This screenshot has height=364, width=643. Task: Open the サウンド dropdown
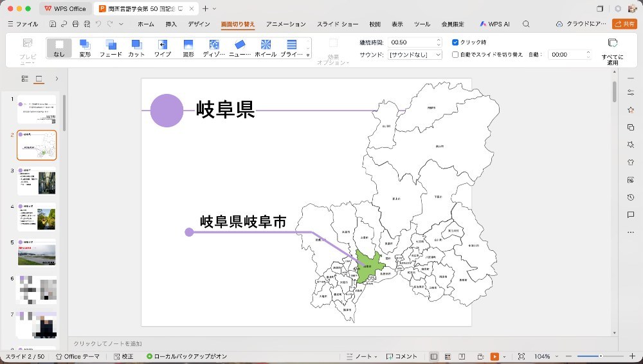pos(415,55)
